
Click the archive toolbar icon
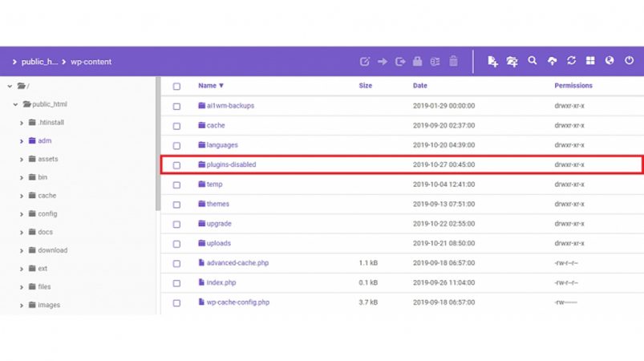435,62
